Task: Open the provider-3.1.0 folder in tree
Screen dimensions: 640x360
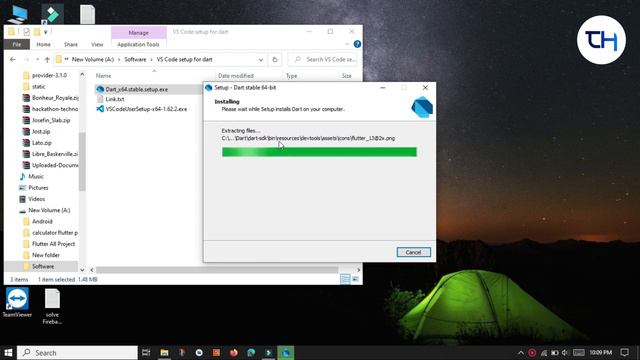Action: [49, 76]
